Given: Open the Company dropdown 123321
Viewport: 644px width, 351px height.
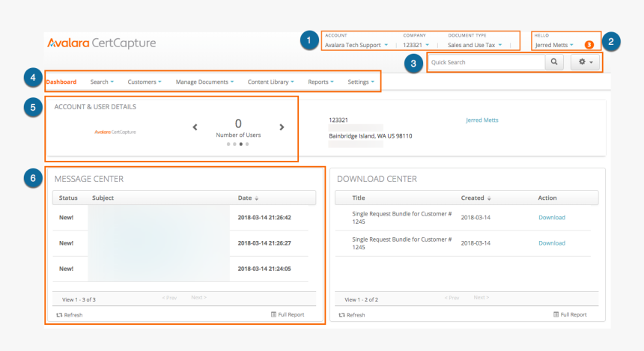Looking at the screenshot, I should [416, 45].
